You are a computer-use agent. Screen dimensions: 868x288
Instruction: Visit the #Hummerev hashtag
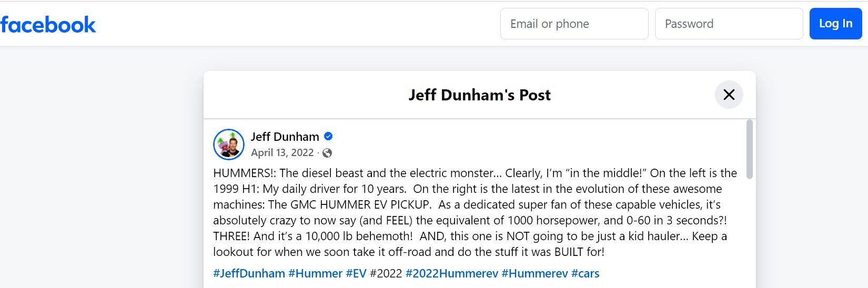pyautogui.click(x=534, y=273)
